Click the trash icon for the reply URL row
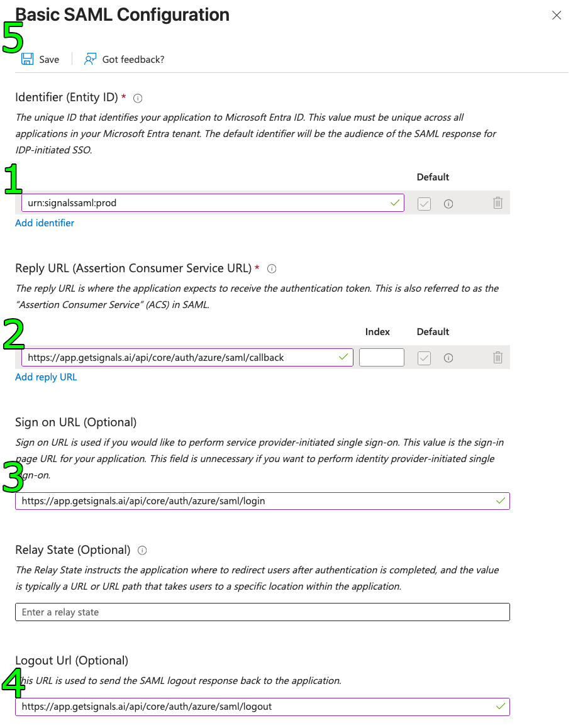This screenshot has height=728, width=578. tap(497, 357)
